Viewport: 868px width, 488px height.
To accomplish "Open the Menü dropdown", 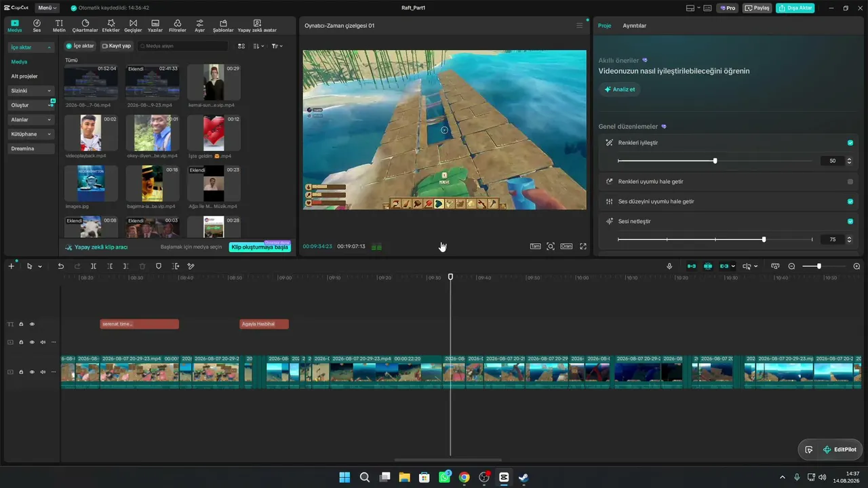I will [47, 7].
